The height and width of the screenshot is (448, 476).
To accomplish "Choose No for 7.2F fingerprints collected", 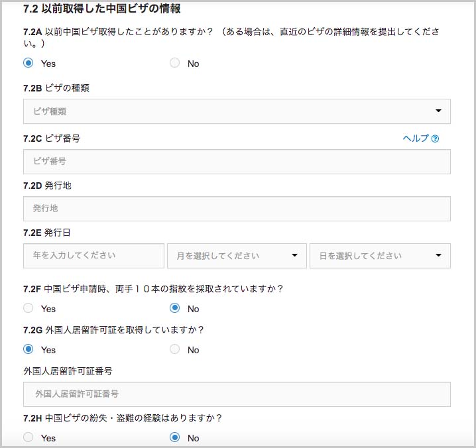I will 174,308.
